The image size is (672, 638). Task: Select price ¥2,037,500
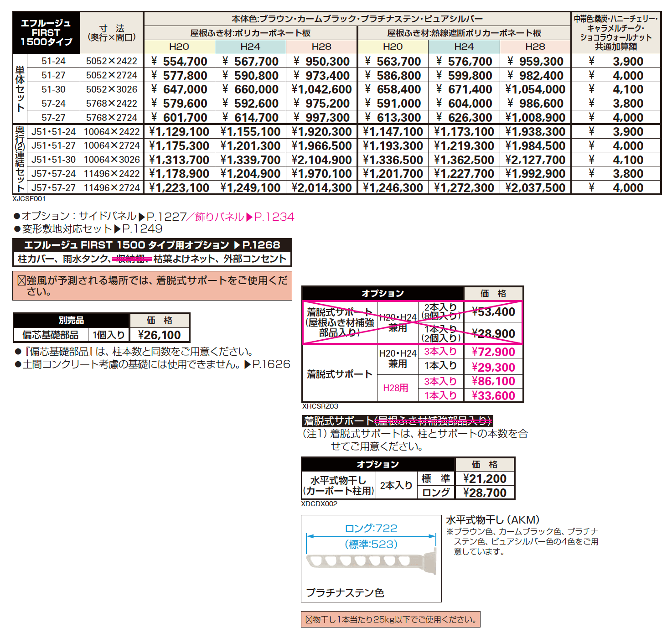tap(535, 188)
